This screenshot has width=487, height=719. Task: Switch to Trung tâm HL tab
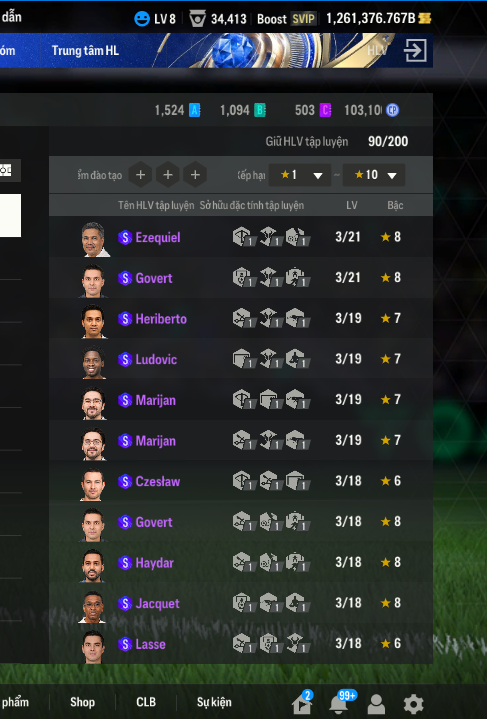coord(85,50)
